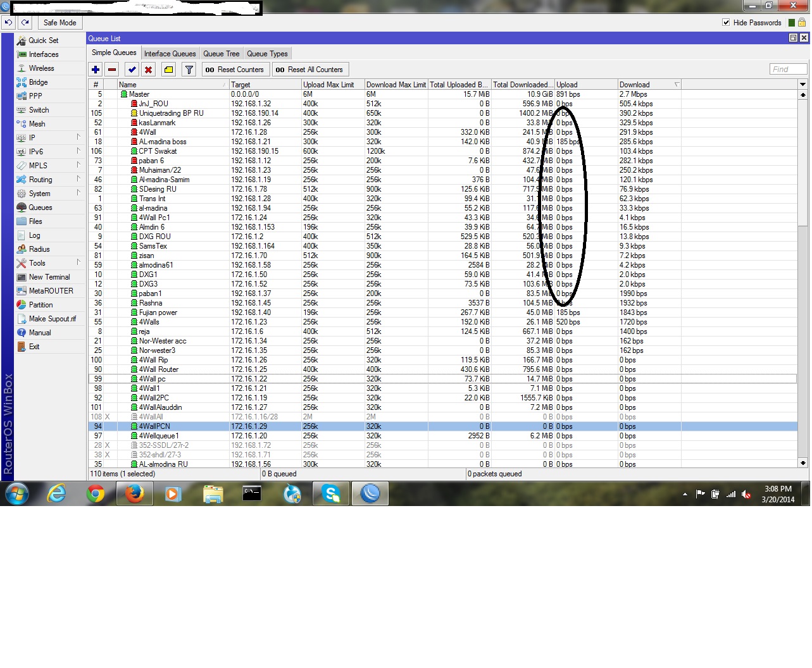Click the Reset All Counters button
This screenshot has width=812, height=668.
point(309,69)
